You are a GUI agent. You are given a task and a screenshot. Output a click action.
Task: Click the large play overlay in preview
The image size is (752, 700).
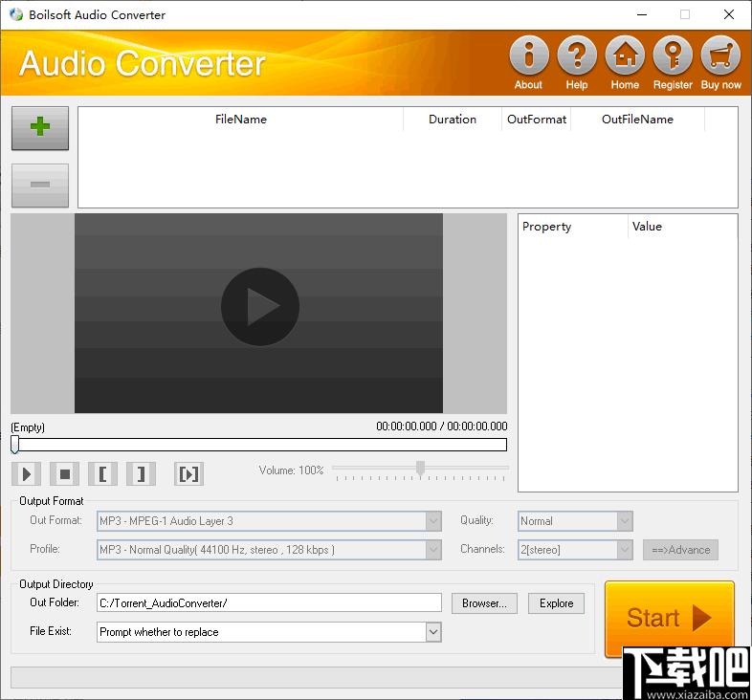click(x=260, y=307)
